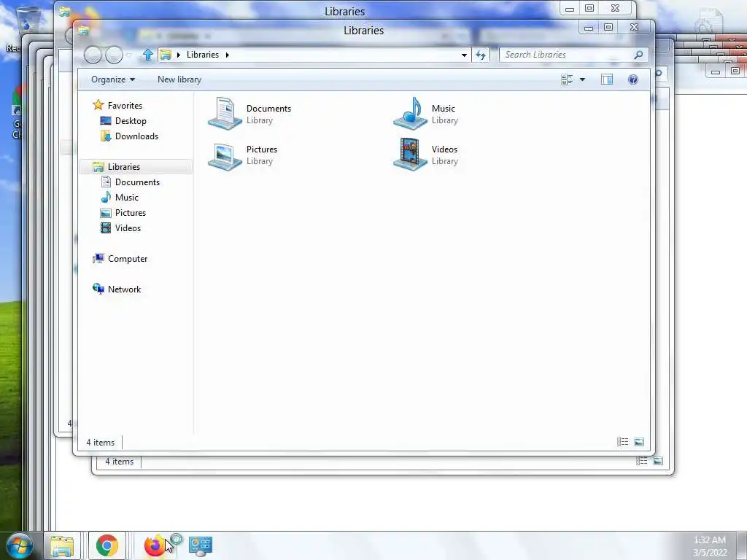Select Videos in navigation pane
The height and width of the screenshot is (560, 747).
(128, 228)
